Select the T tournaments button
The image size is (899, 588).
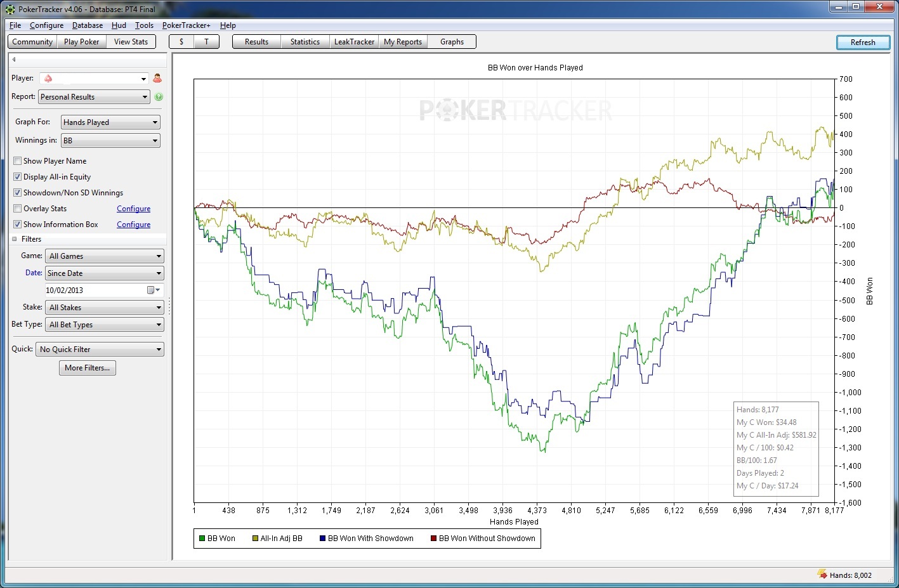coord(206,42)
